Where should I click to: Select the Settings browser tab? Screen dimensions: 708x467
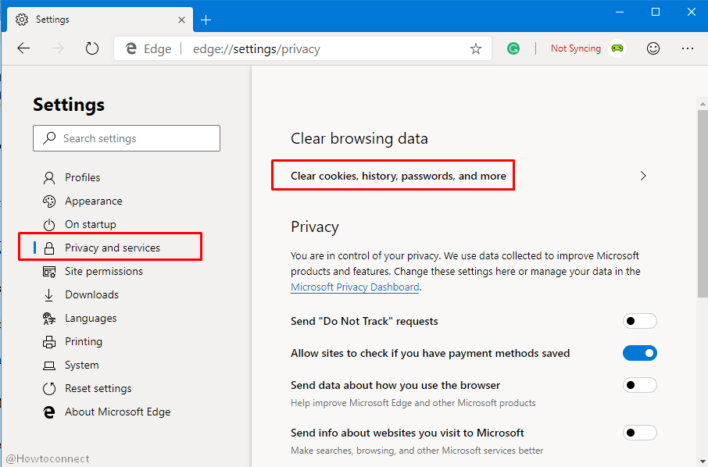pyautogui.click(x=100, y=19)
